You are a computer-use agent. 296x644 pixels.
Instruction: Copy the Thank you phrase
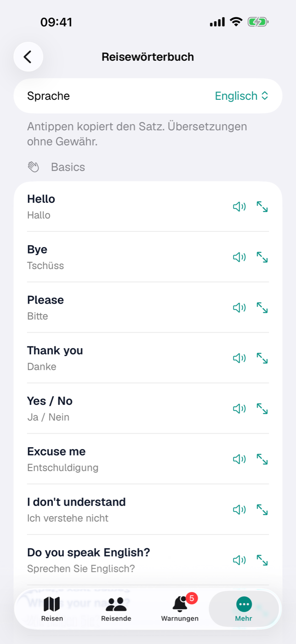[x=124, y=358]
